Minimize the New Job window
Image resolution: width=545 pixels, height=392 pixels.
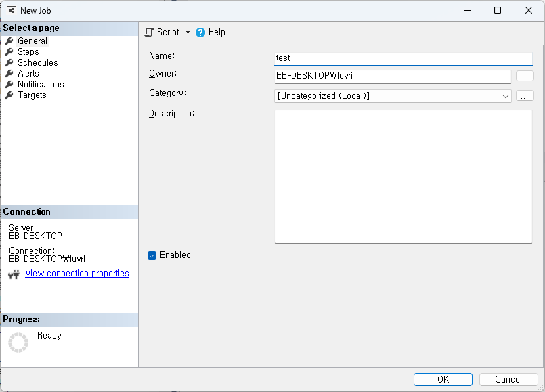tap(467, 10)
